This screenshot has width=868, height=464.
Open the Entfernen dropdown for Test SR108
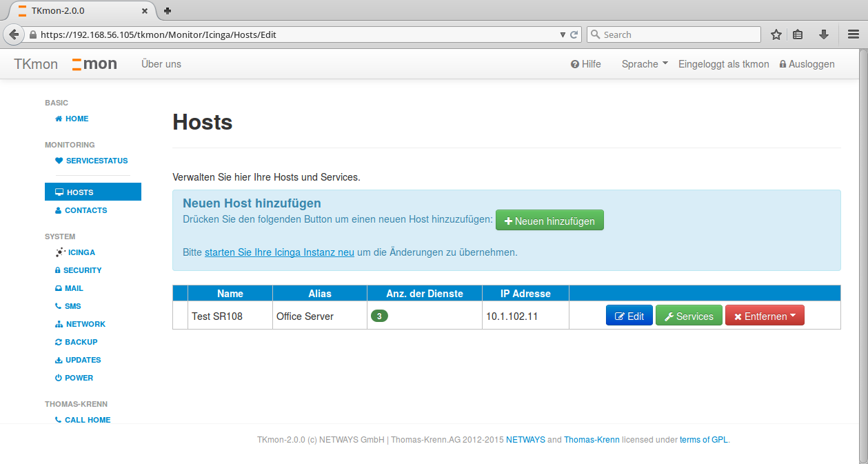(765, 316)
